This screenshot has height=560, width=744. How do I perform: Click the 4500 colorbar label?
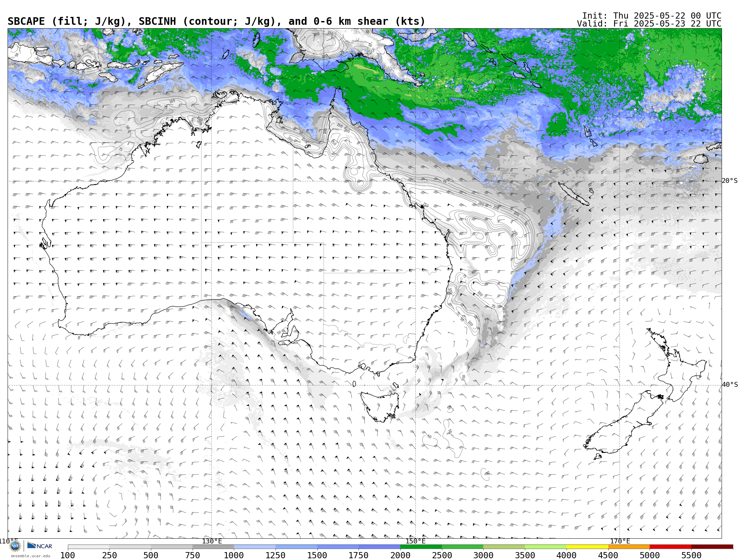[608, 555]
